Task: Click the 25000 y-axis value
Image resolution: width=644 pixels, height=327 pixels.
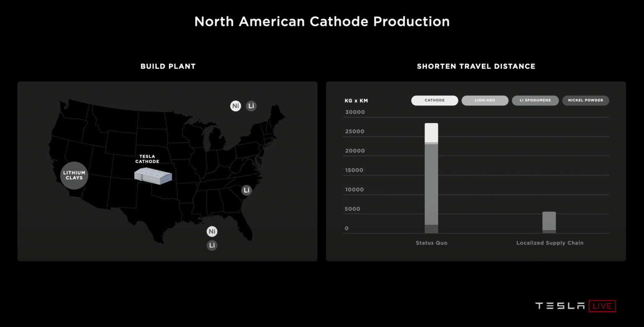Action: 355,132
